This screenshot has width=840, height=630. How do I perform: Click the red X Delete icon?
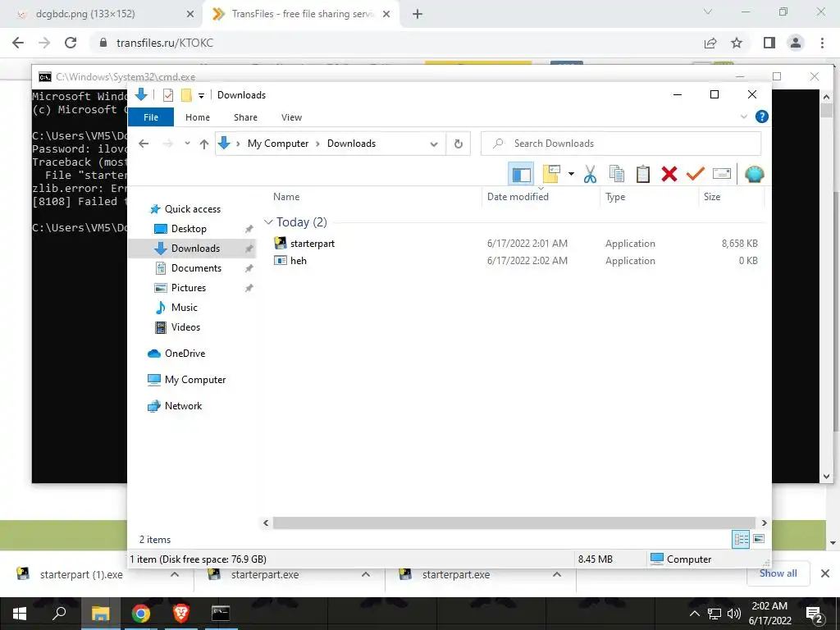(669, 174)
